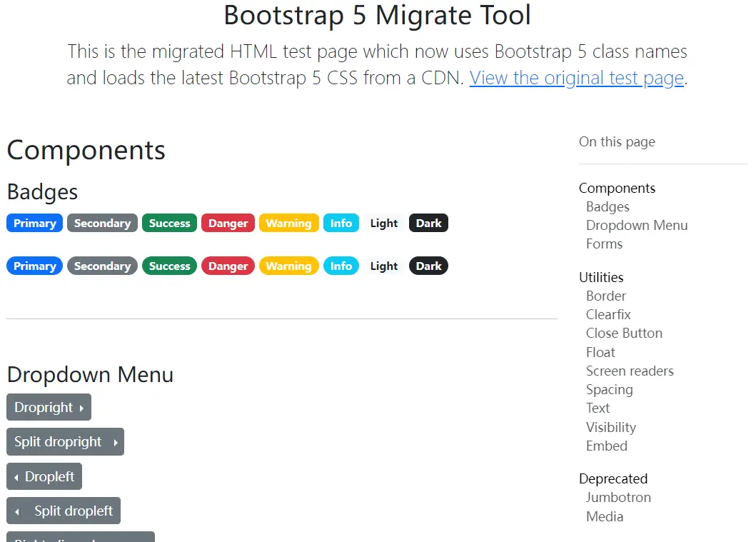This screenshot has height=542, width=756.
Task: Click the square-cornered cyan Info badge
Action: pyautogui.click(x=341, y=223)
